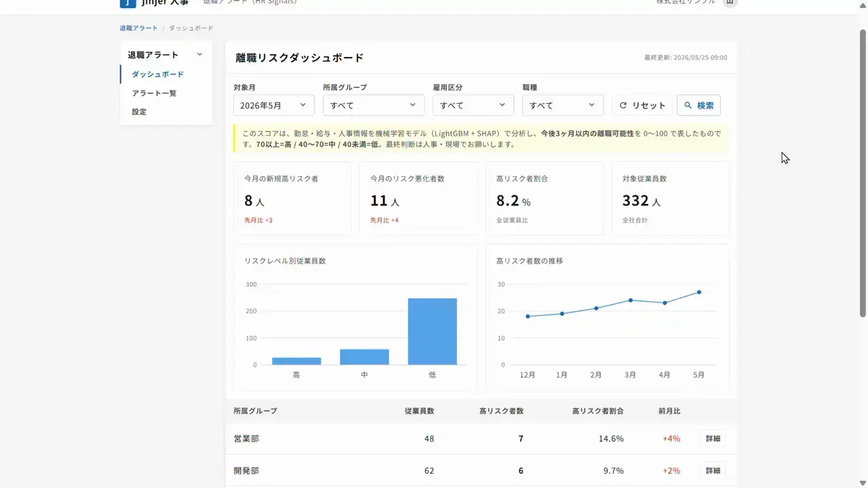The width and height of the screenshot is (868, 488).
Task: Click the 最終更新 timestamp text
Action: 686,58
